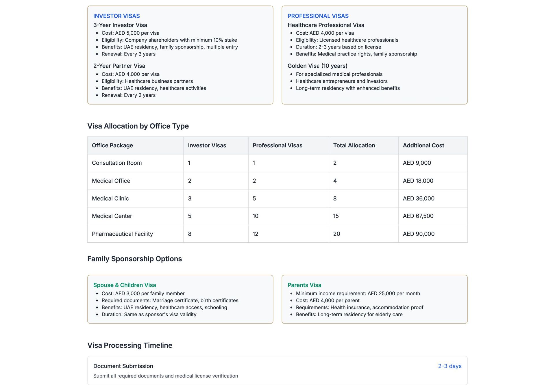Click the PROFESSIONAL VISAS card heading
The width and height of the screenshot is (555, 392).
pyautogui.click(x=318, y=16)
